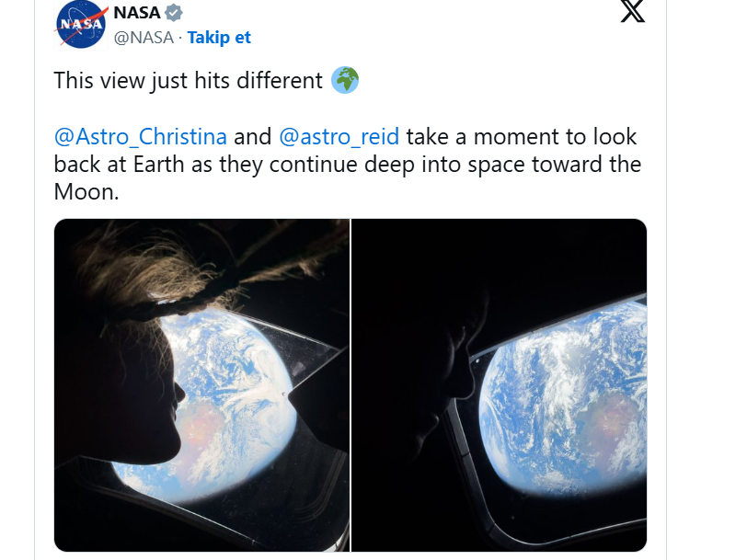Open the X logo in the tweet corner

[633, 12]
